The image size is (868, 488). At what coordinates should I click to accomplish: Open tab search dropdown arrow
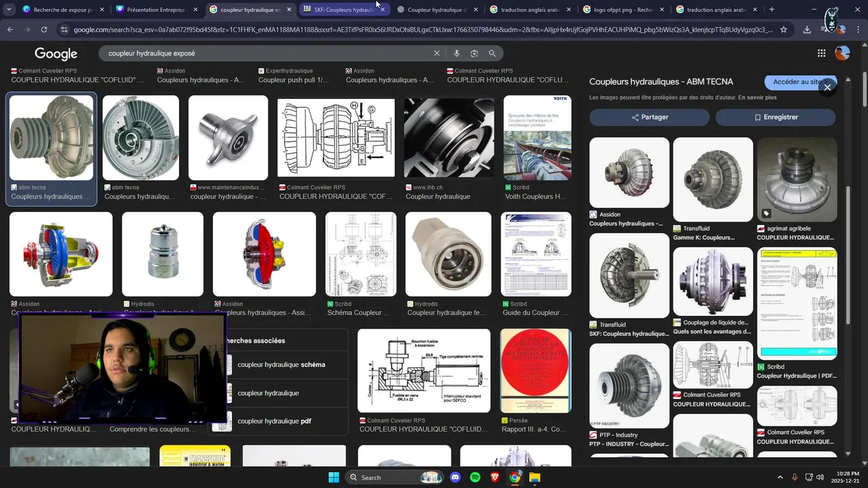(8, 9)
